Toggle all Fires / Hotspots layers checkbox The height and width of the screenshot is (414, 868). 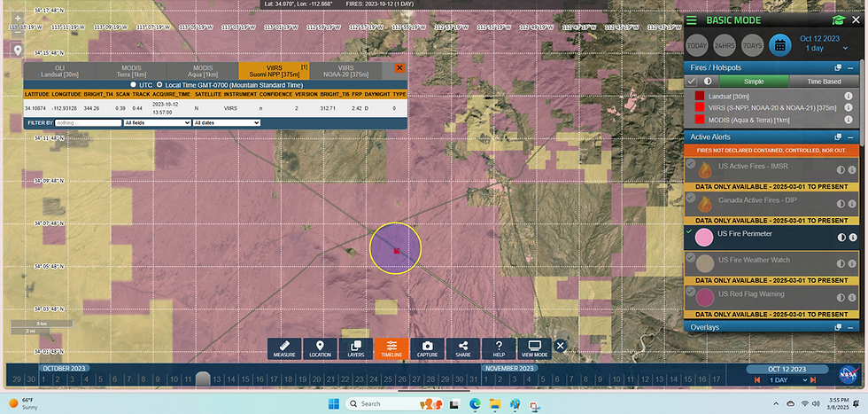pyautogui.click(x=692, y=82)
